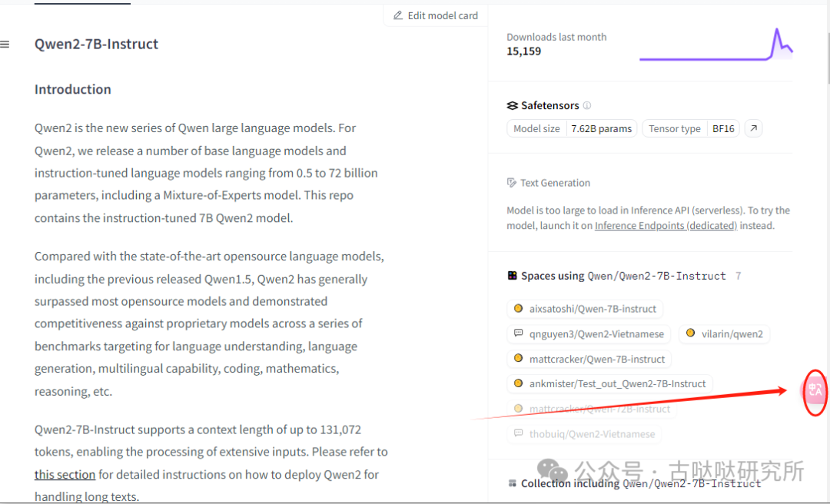Click the Spaces grid icon
The width and height of the screenshot is (830, 504).
(512, 276)
